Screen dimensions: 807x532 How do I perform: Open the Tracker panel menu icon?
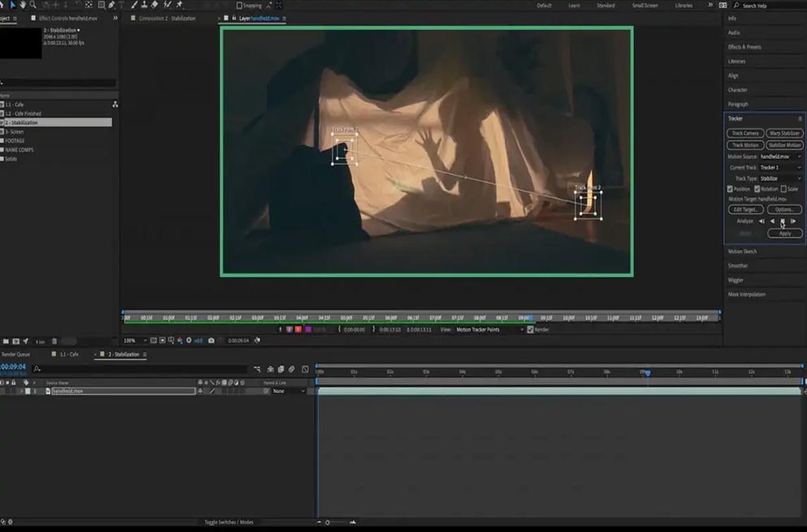(800, 119)
